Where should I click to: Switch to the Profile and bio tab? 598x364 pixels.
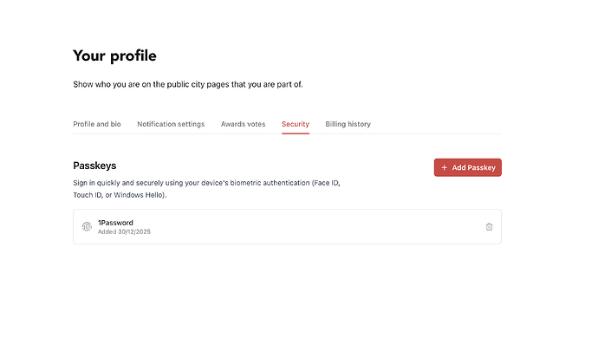coord(97,124)
